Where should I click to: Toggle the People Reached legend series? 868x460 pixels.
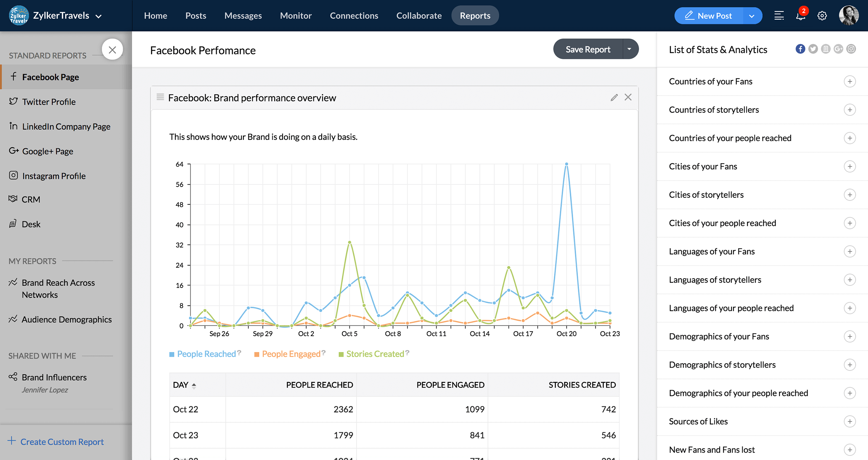click(203, 354)
